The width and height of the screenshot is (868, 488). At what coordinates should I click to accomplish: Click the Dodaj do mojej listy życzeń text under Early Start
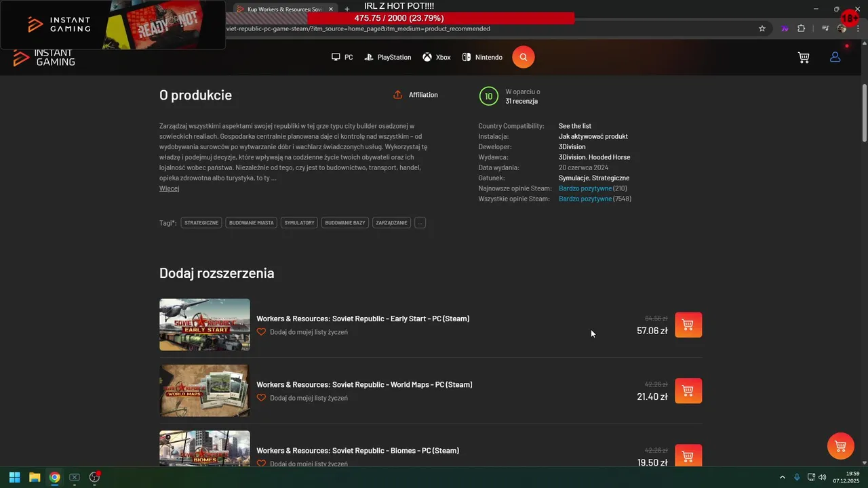point(309,332)
